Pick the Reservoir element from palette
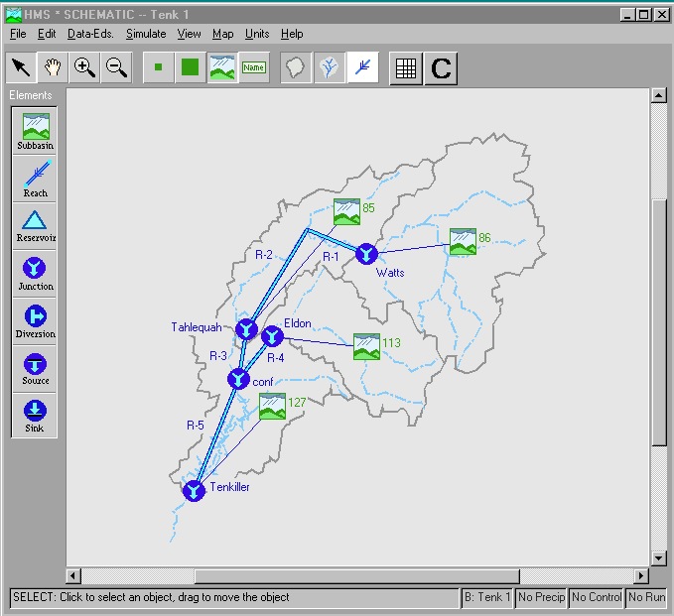Viewport: 674px width, 616px height. point(35,226)
